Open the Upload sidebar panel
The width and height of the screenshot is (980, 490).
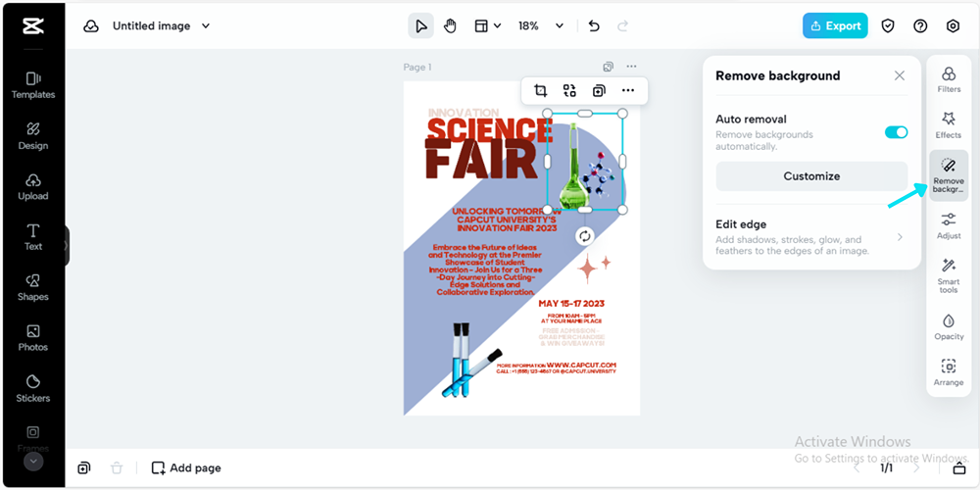pos(33,187)
